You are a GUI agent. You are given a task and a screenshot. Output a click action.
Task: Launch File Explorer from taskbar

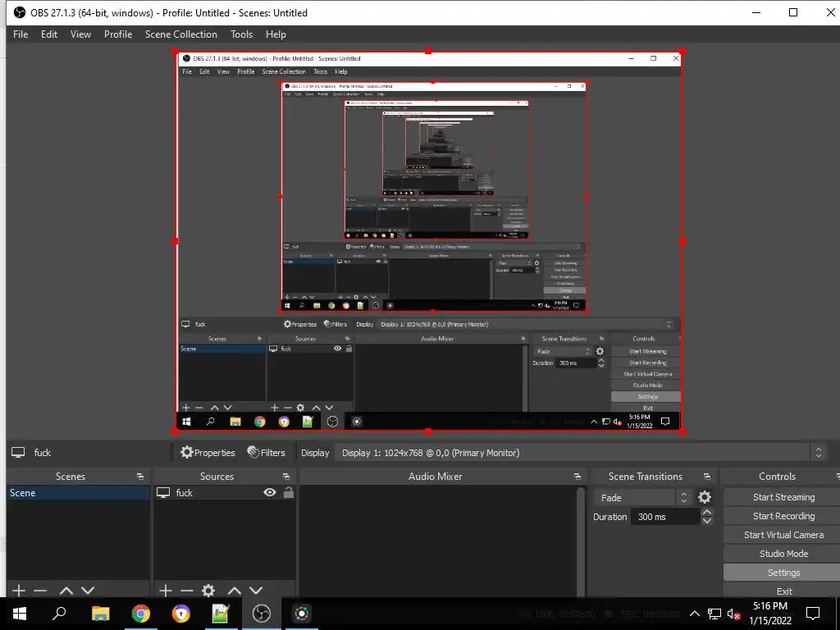click(x=100, y=614)
